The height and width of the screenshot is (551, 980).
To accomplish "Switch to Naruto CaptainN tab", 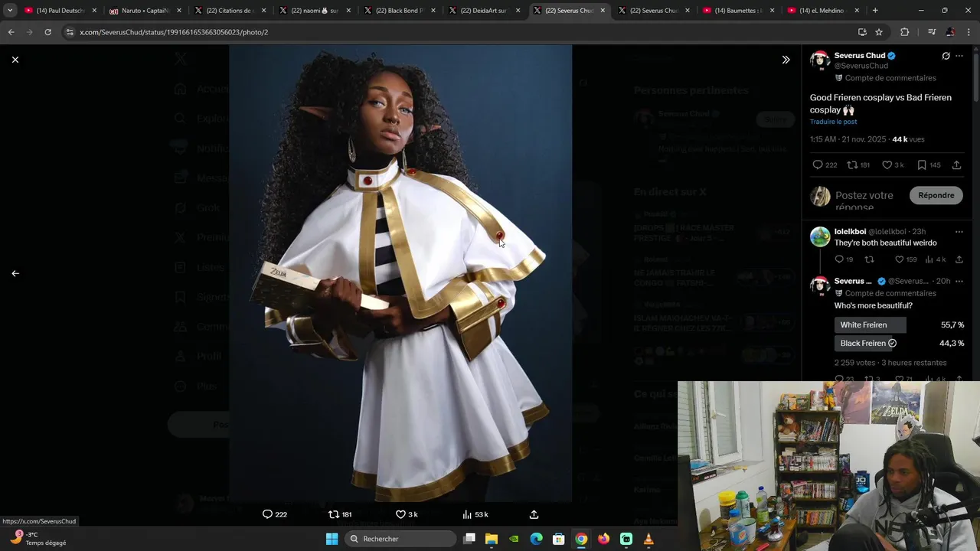I will click(142, 11).
